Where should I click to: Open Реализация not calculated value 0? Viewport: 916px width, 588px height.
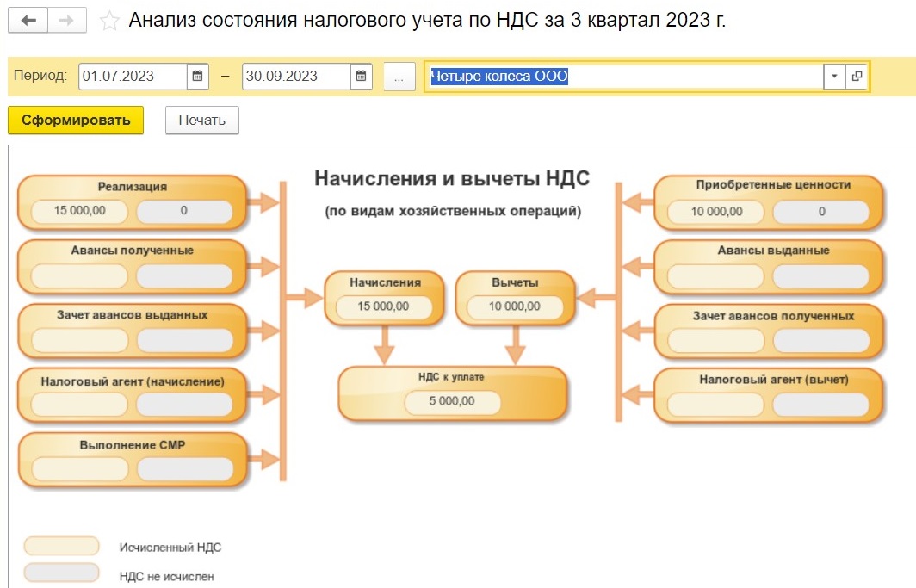click(184, 211)
